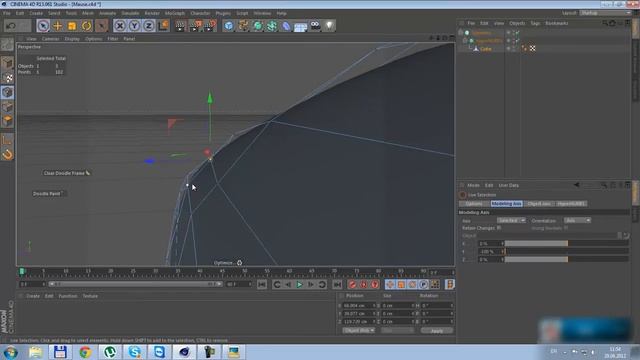640x360 pixels.
Task: Adjust the X axis percentage slider
Action: (x=567, y=243)
